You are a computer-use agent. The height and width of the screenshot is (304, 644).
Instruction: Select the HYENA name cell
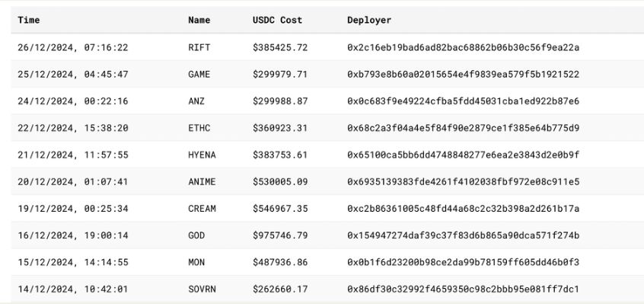click(202, 155)
